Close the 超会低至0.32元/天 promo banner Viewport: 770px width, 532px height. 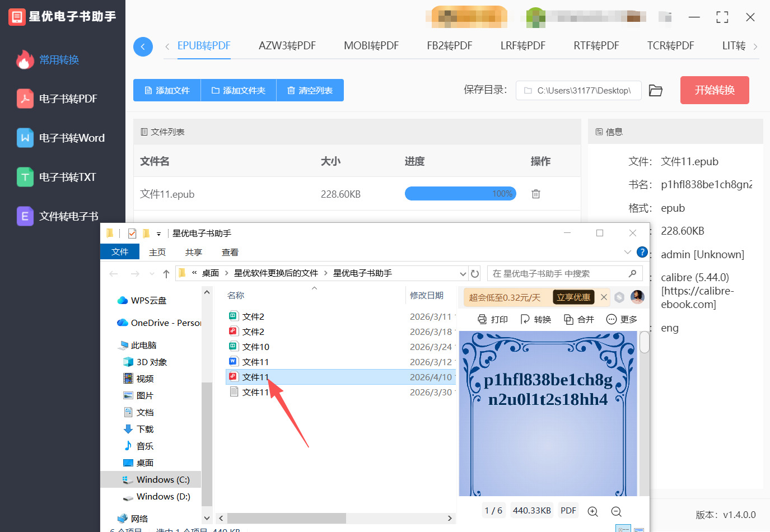(604, 297)
